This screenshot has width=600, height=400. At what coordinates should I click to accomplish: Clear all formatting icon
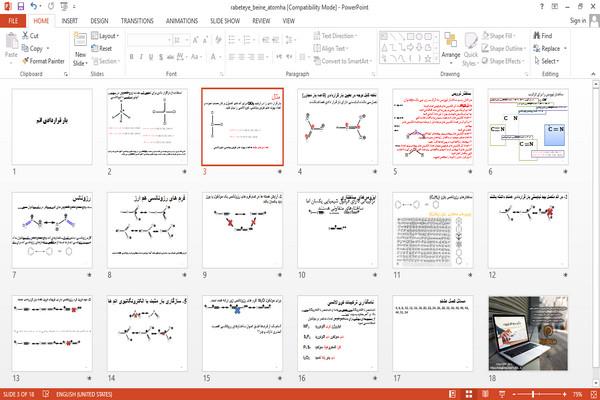coord(218,40)
